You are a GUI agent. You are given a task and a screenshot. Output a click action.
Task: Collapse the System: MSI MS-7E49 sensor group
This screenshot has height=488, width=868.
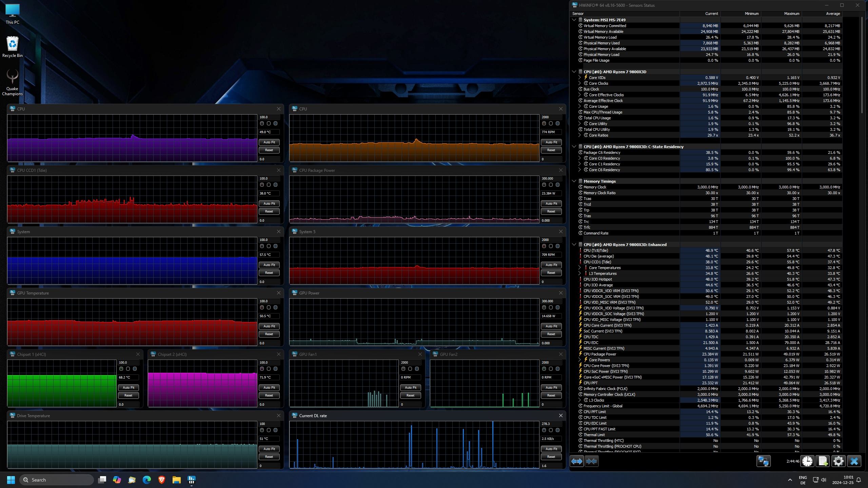coord(574,20)
